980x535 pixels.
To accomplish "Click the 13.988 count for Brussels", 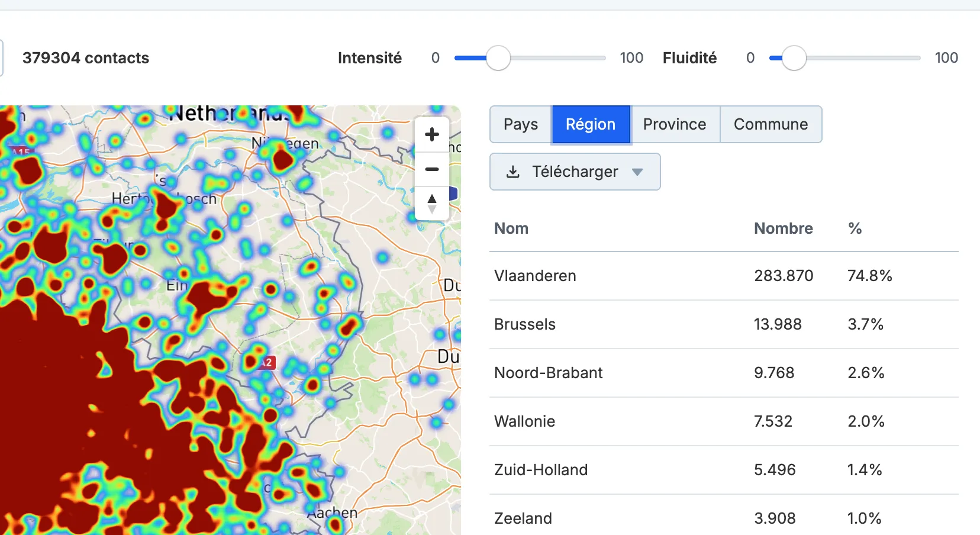I will coord(778,324).
